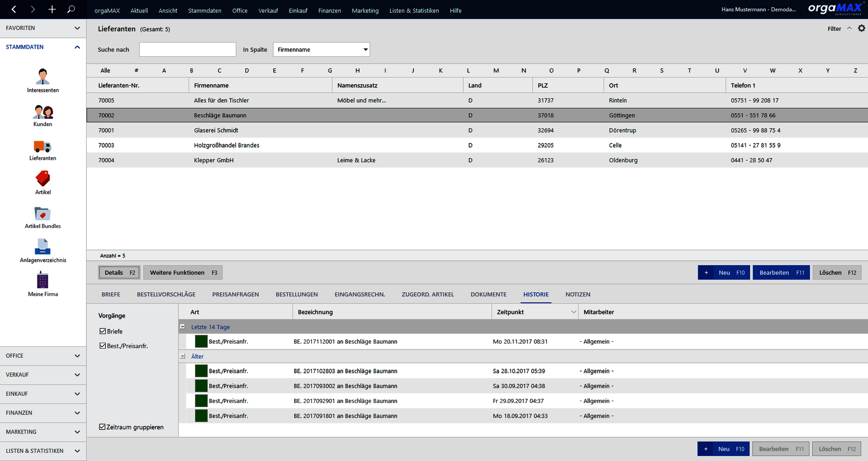Viewport: 868px width, 461px height.
Task: Go forward with the right arrow icon
Action: [32, 9]
